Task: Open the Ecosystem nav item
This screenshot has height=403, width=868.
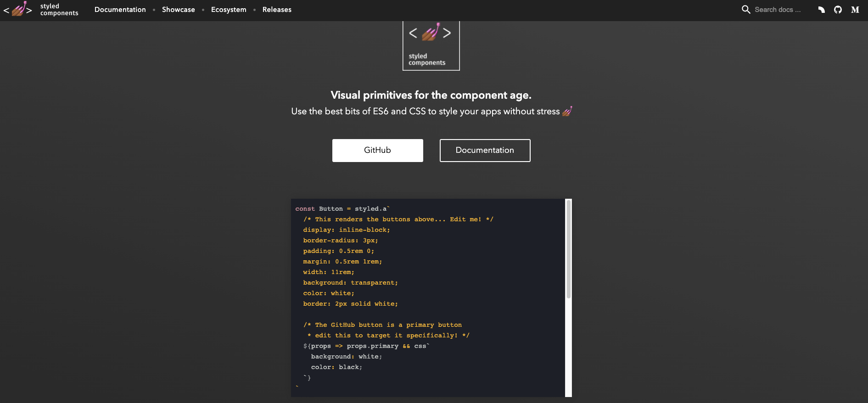Action: click(x=229, y=10)
